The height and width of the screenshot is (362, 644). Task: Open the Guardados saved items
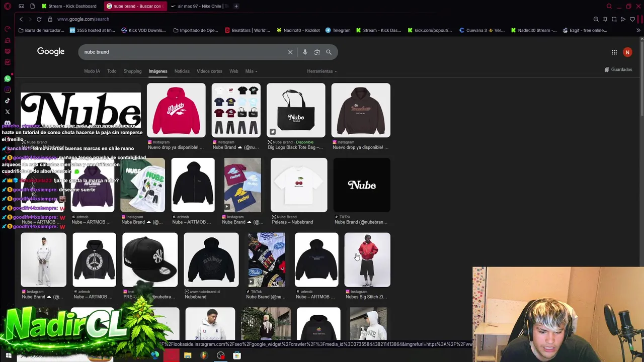pyautogui.click(x=618, y=70)
